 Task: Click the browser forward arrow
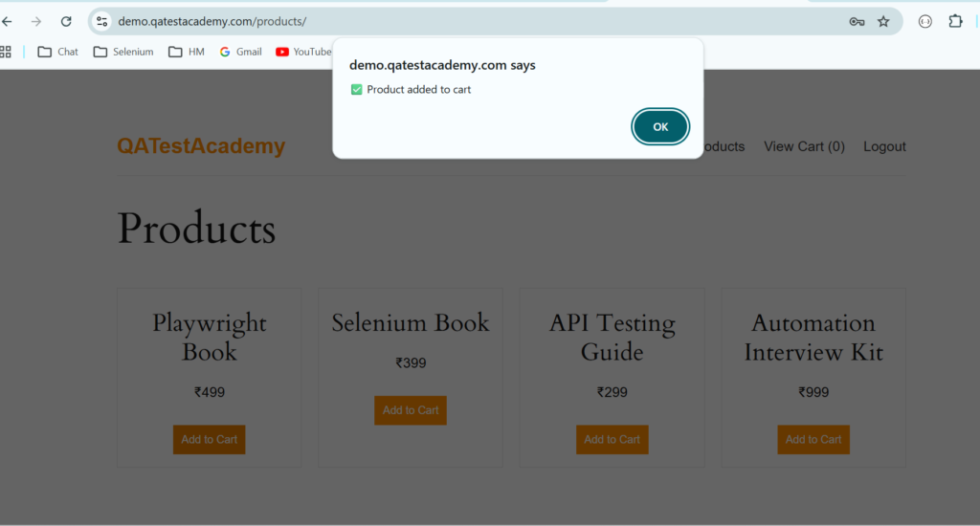[x=36, y=21]
